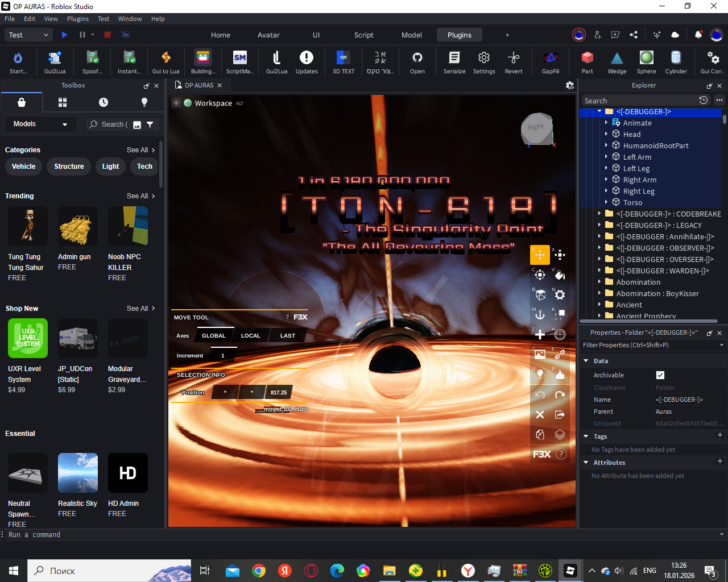Open the Test mode dropdown
This screenshot has height=582, width=728.
pos(29,35)
